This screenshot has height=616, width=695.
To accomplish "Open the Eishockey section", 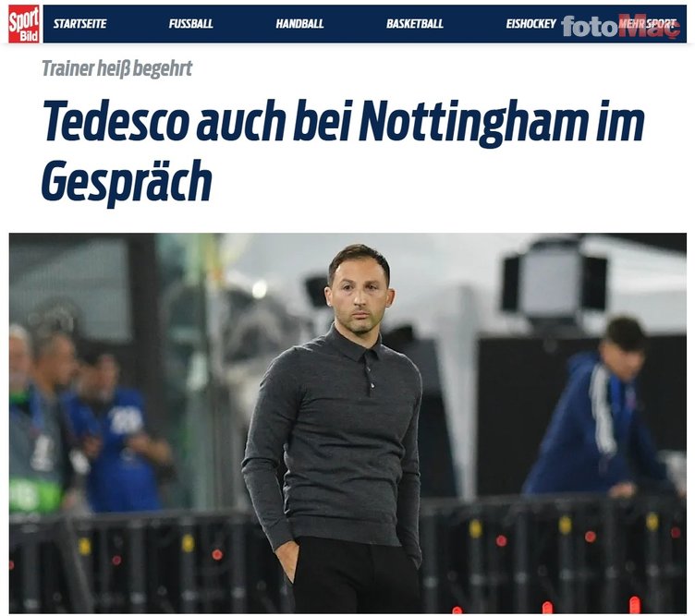I will point(531,24).
